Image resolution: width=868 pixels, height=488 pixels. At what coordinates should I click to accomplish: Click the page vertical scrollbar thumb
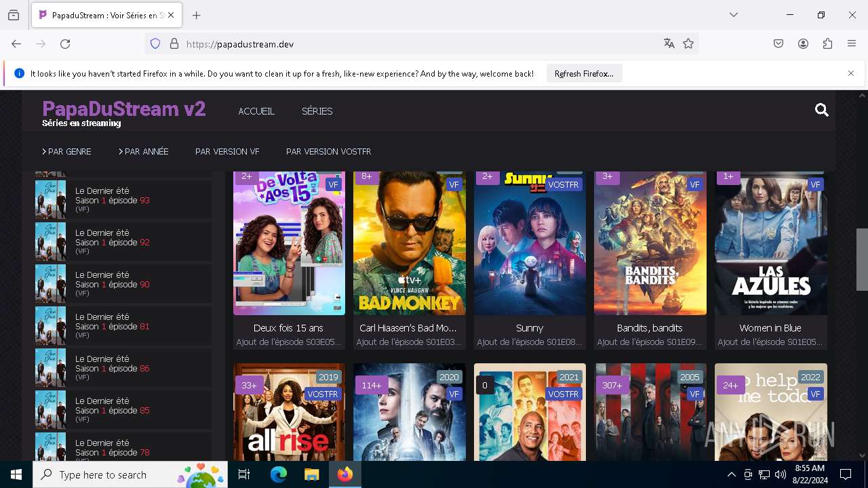[862, 260]
